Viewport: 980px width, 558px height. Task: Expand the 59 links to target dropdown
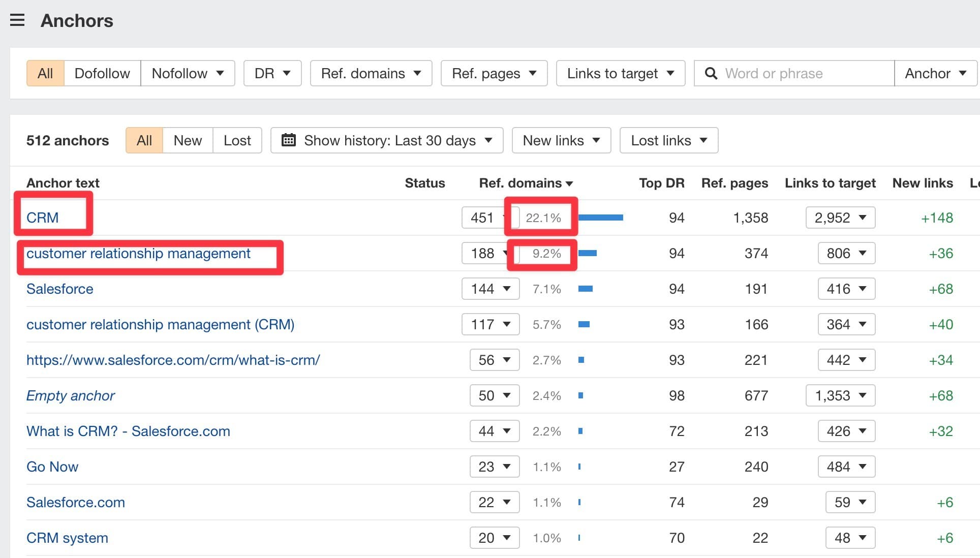click(x=851, y=502)
